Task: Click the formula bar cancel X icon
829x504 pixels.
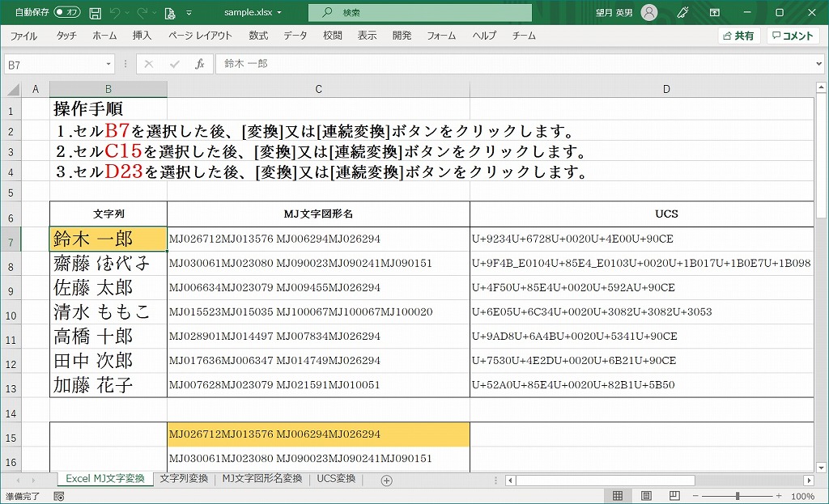Action: coord(149,65)
